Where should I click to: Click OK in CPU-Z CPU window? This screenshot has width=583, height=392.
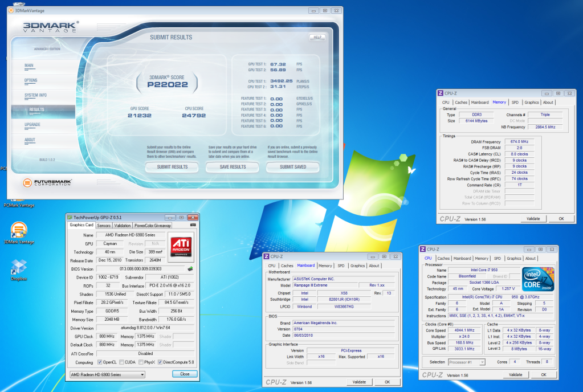(544, 374)
